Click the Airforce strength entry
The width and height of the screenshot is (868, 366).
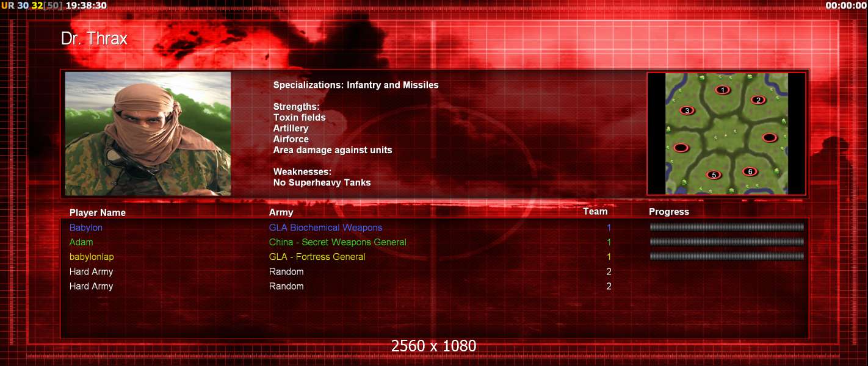coord(291,139)
